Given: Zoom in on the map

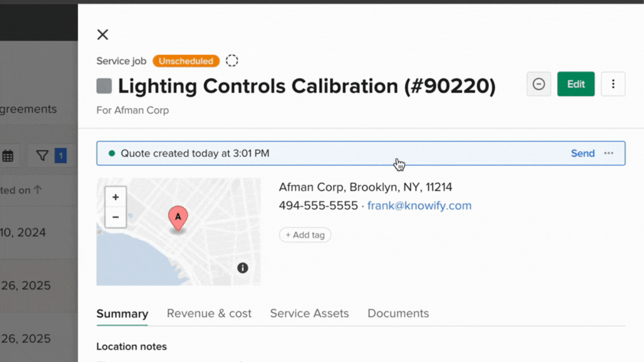Looking at the screenshot, I should [x=116, y=197].
